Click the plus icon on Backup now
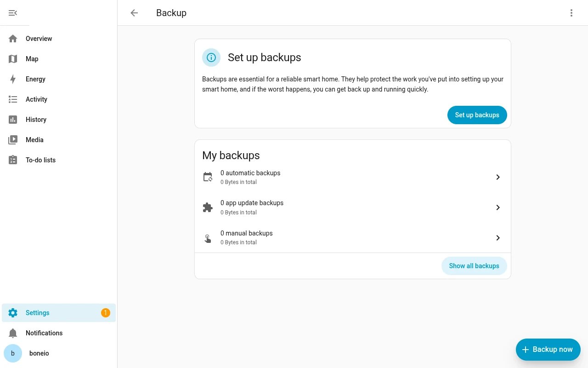 (526, 350)
